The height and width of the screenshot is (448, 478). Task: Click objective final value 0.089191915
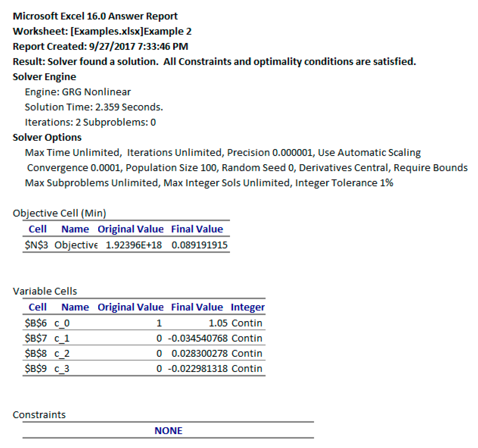(199, 245)
